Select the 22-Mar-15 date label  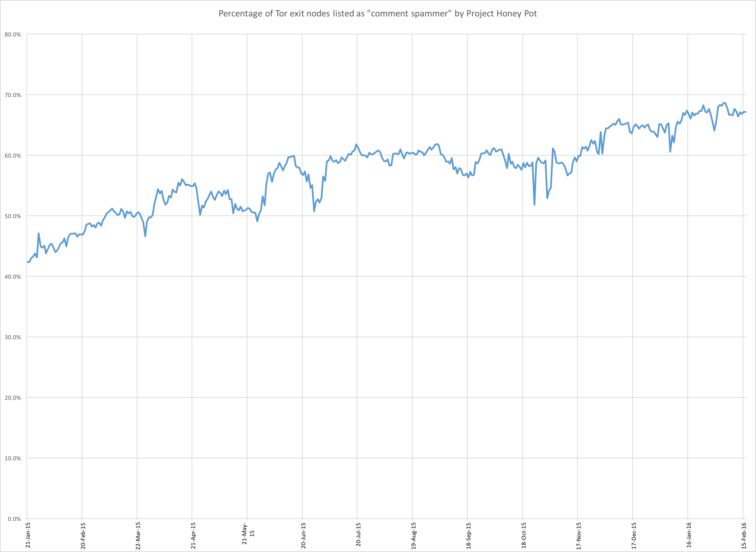point(138,536)
